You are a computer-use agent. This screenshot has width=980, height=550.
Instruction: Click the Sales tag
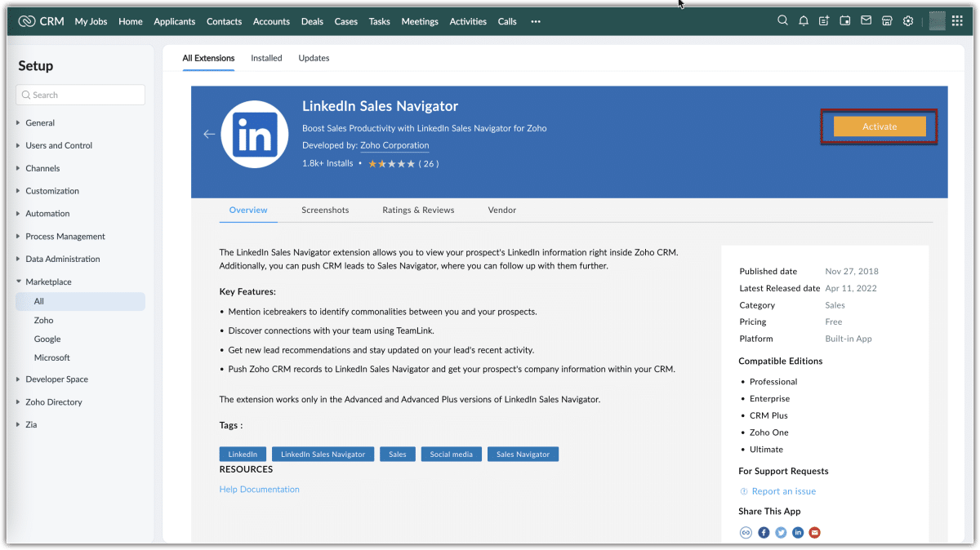click(398, 455)
